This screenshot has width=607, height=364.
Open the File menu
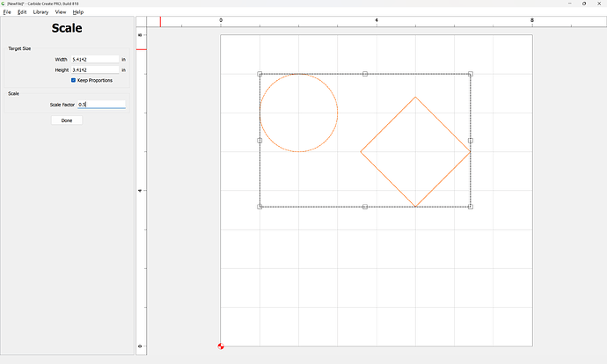[7, 12]
